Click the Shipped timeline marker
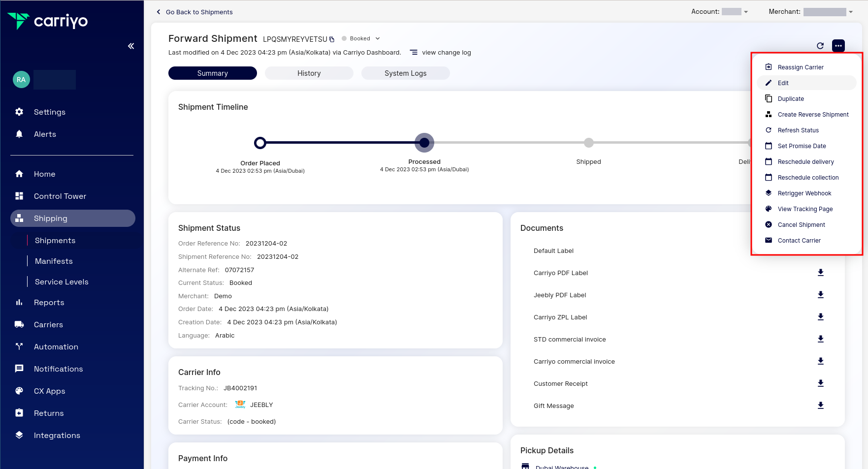 point(589,143)
